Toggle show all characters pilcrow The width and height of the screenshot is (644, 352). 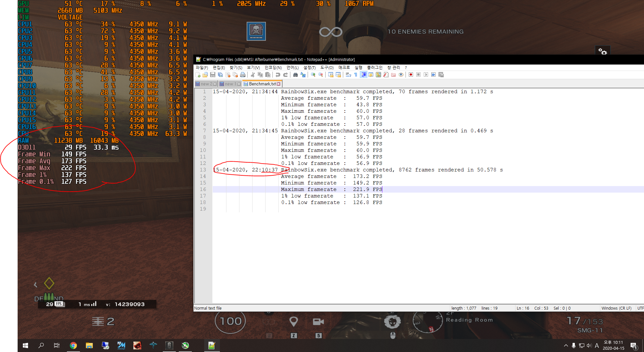point(356,75)
